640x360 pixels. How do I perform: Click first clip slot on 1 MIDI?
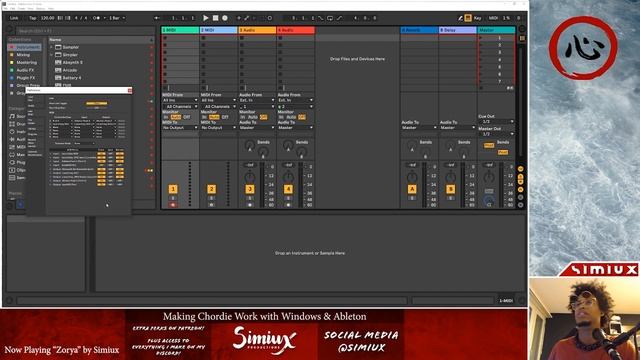point(180,38)
